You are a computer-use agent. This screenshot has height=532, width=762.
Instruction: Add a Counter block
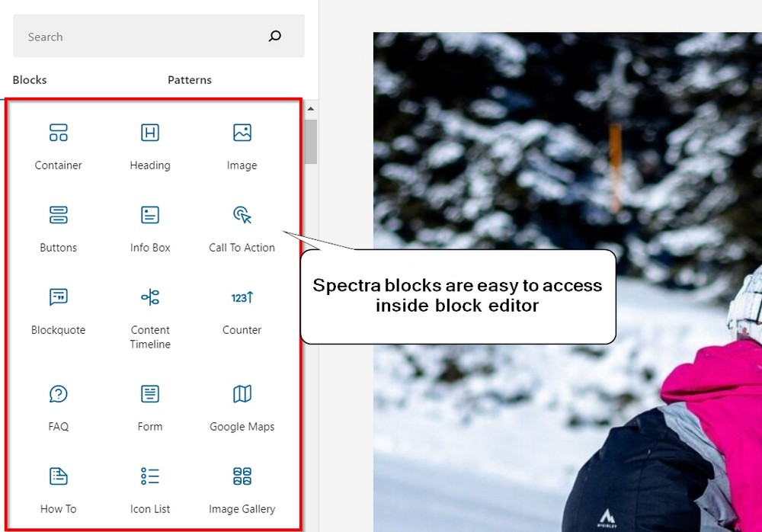point(241,309)
